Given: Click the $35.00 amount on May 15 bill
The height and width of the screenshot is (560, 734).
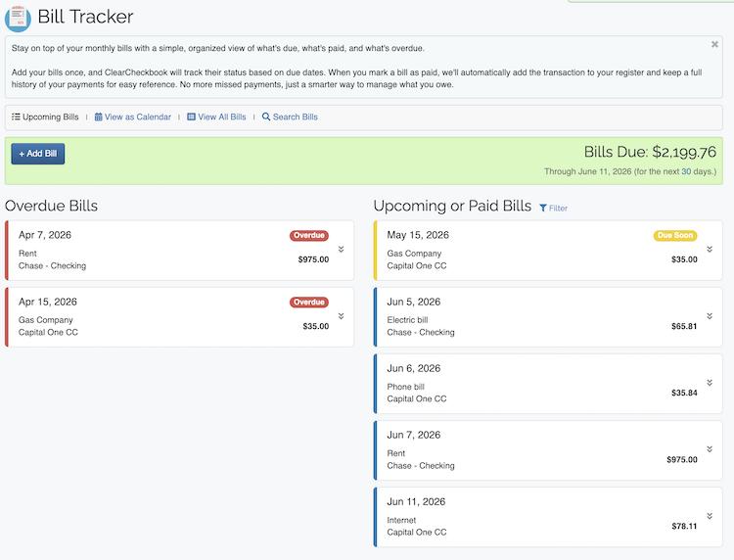Looking at the screenshot, I should [x=684, y=259].
